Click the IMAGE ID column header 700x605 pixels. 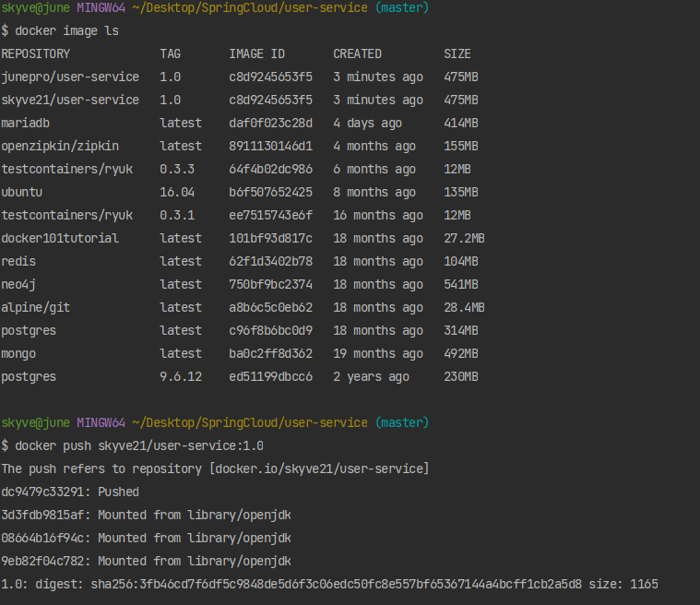coord(256,54)
